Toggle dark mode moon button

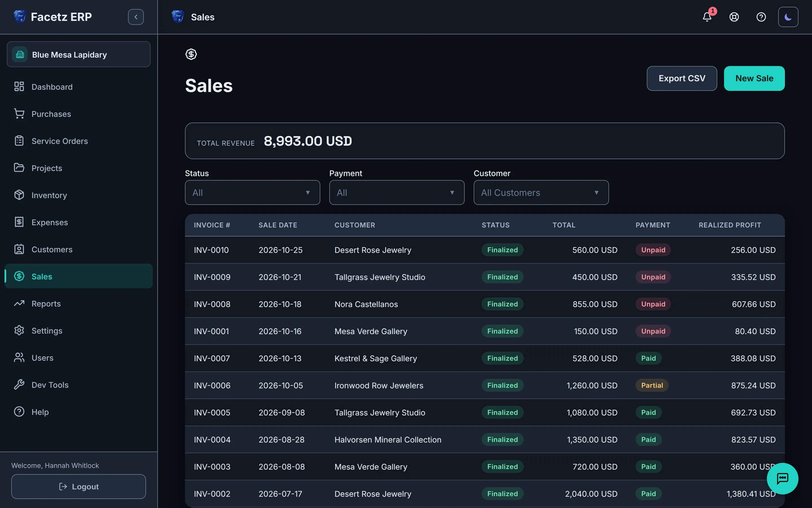point(788,17)
